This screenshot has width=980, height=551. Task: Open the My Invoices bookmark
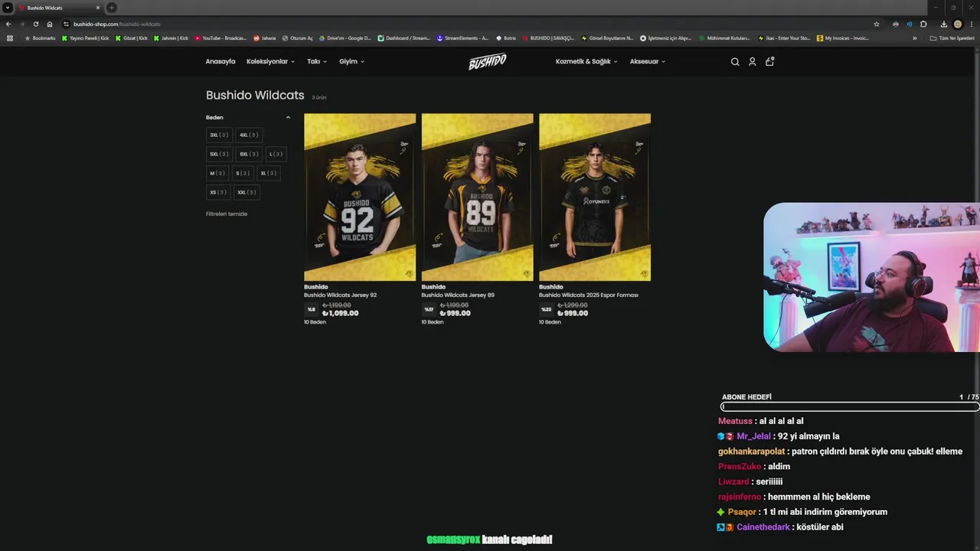point(843,37)
